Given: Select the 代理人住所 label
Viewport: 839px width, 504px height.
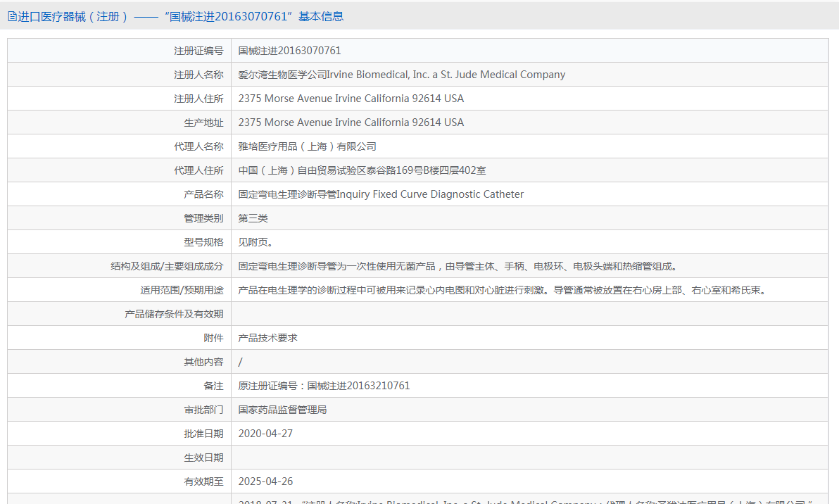Looking at the screenshot, I should [198, 170].
